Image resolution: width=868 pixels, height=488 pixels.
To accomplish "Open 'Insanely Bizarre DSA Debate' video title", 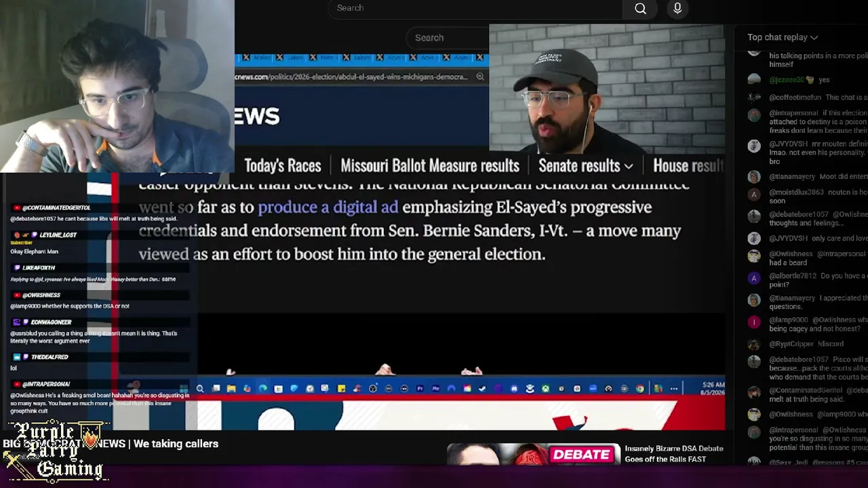I will pyautogui.click(x=674, y=454).
